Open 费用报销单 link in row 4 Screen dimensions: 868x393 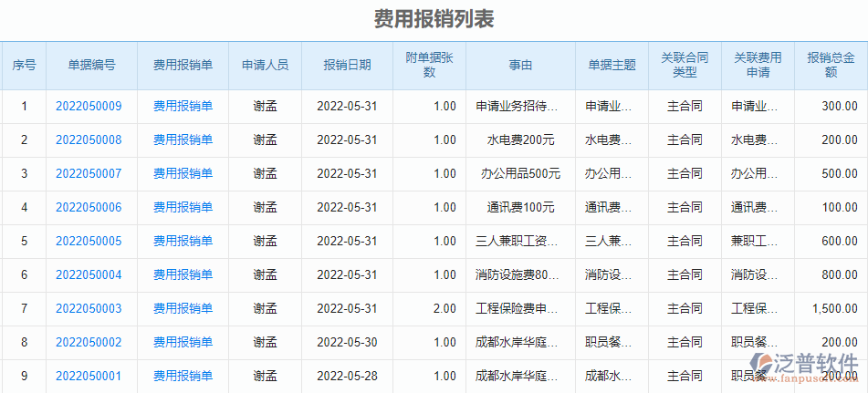point(183,207)
